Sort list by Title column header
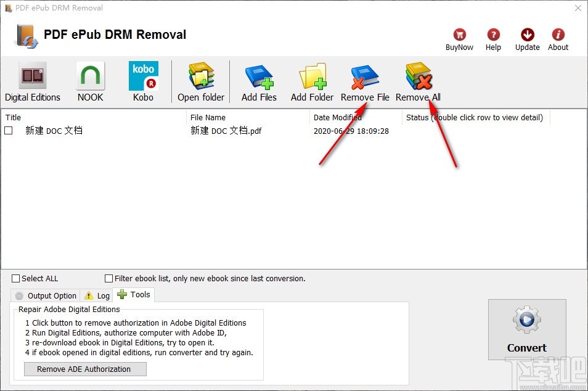Viewport: 588px width, 391px height. (x=94, y=117)
